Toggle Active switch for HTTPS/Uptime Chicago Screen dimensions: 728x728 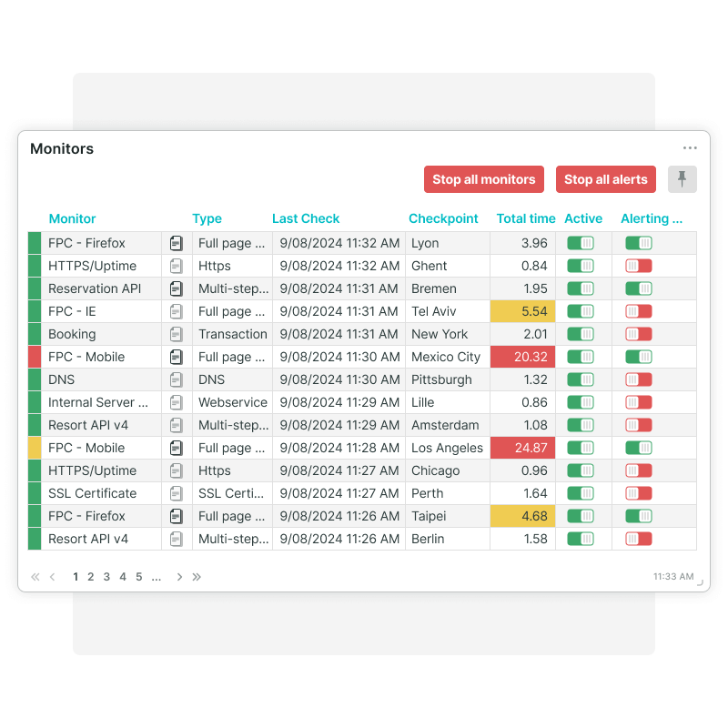[581, 470]
